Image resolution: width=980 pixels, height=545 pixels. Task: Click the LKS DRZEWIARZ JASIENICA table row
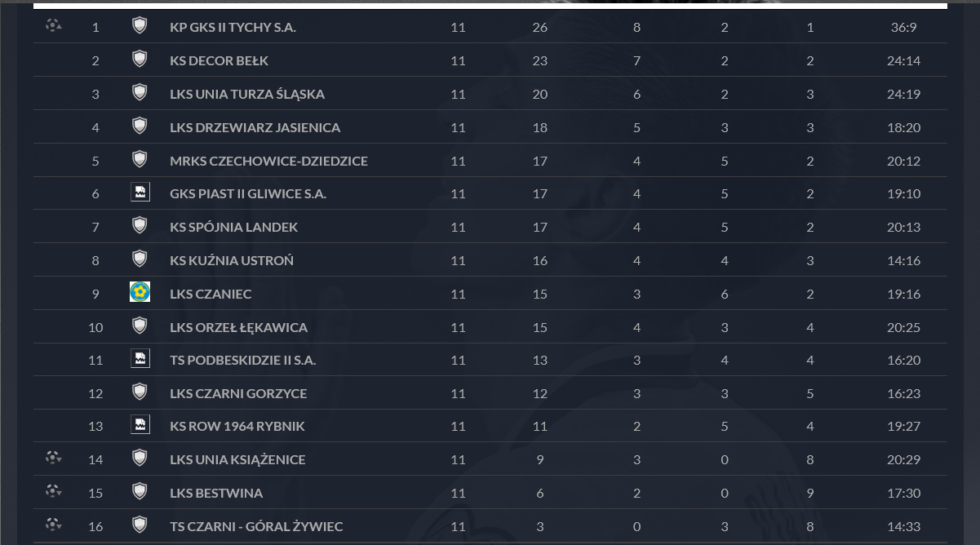[490, 126]
